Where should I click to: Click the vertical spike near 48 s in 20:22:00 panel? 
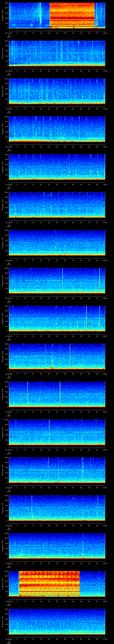[86, 318]
